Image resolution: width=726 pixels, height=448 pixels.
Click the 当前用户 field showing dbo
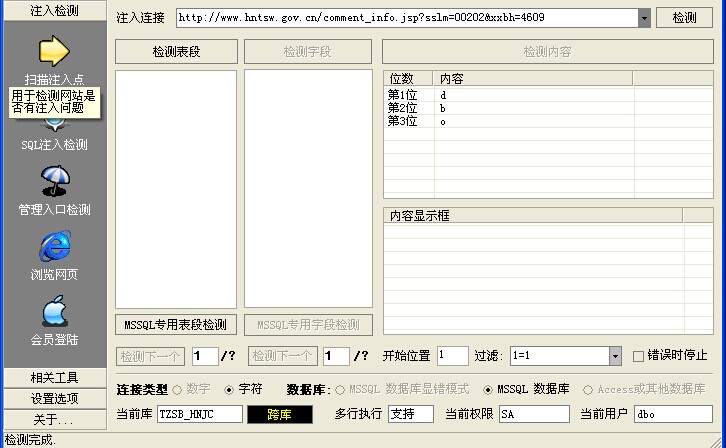673,414
